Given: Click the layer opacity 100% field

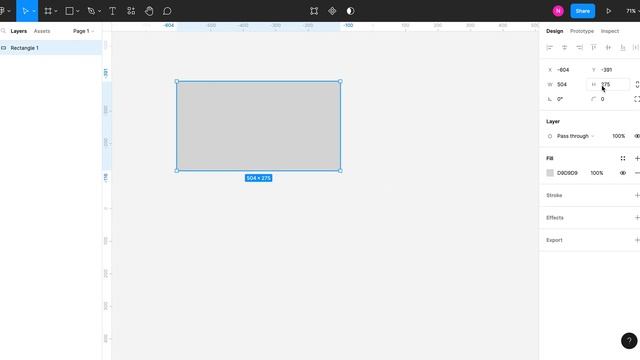Looking at the screenshot, I should click(618, 136).
